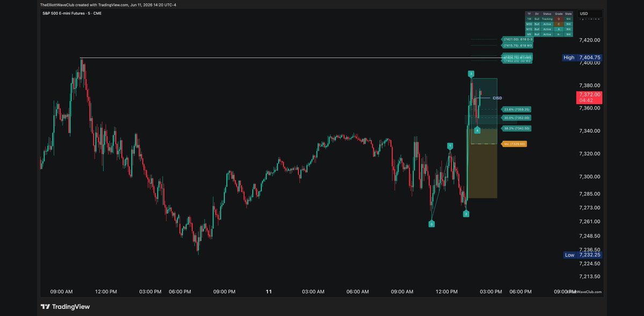Image resolution: width=644 pixels, height=316 pixels.
Task: Select the wave 1 marker label
Action: point(450,146)
